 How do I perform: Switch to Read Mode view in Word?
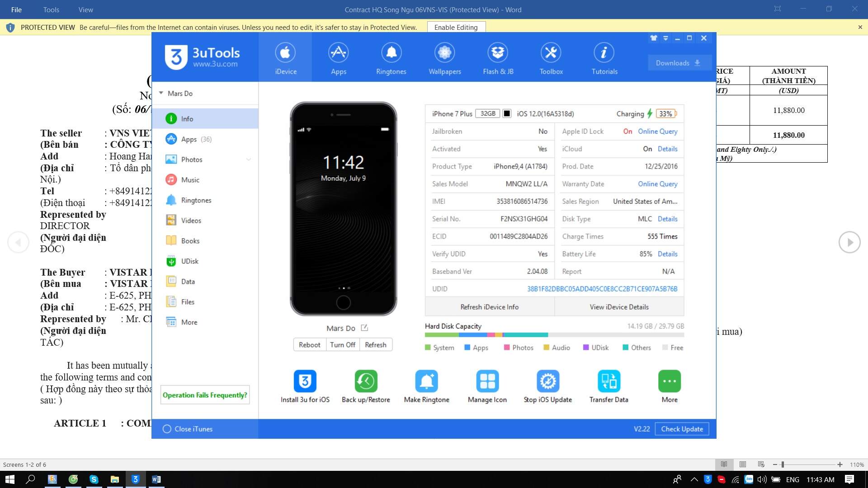(724, 465)
